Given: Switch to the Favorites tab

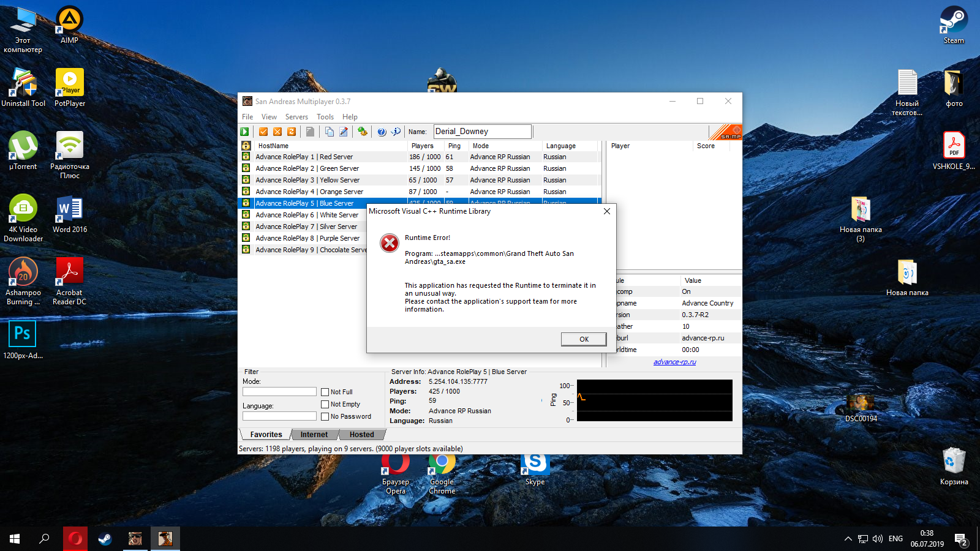Looking at the screenshot, I should 266,435.
